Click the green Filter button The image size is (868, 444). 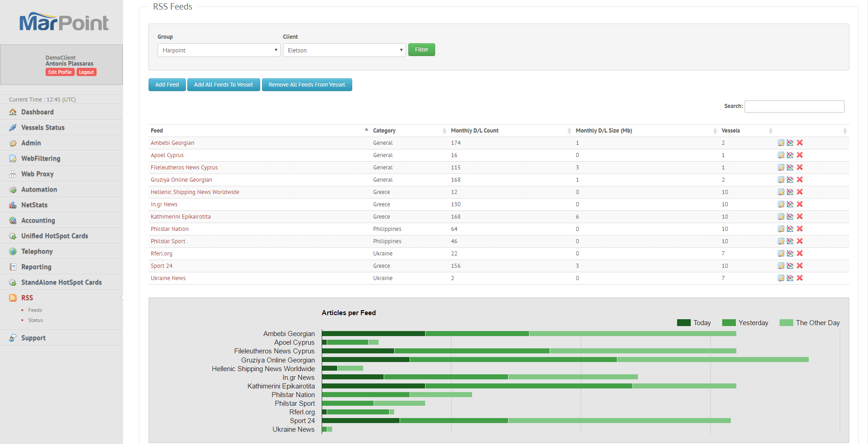pos(421,50)
